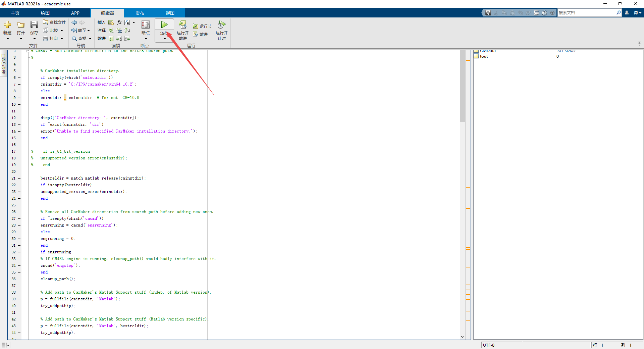Click the Uncomment icon

point(119,31)
